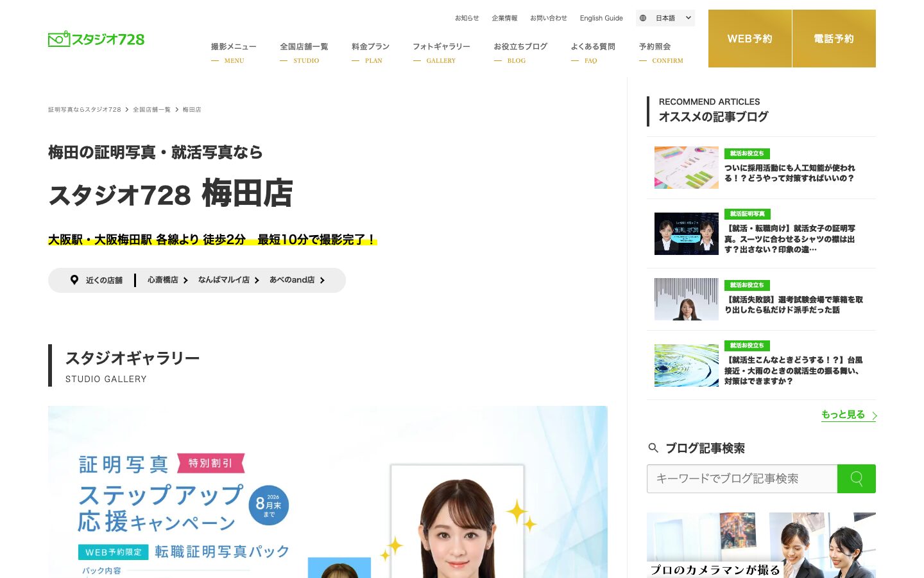Open the 料金プラン PLAN navigation item

pos(370,53)
